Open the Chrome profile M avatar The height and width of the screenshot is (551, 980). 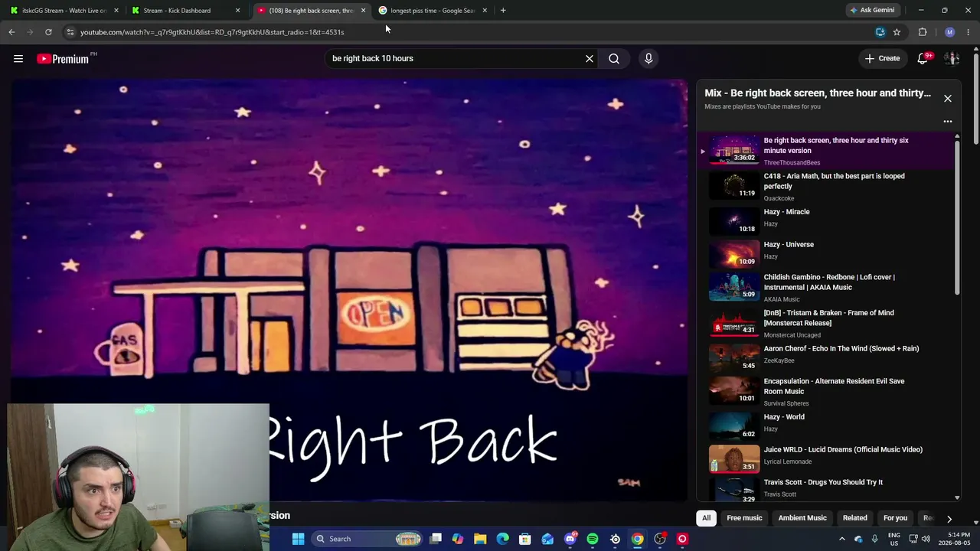click(x=950, y=32)
